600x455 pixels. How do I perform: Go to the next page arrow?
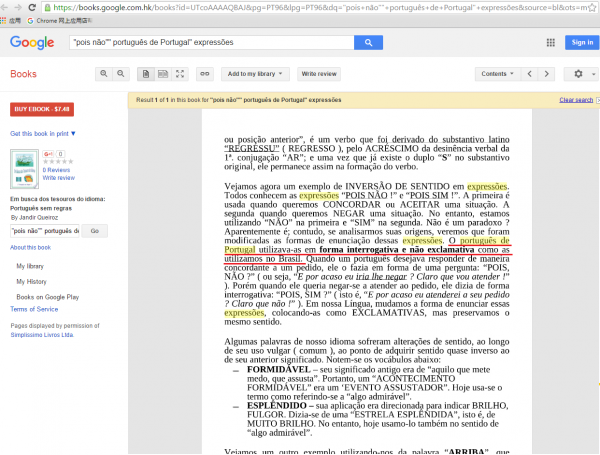547,74
